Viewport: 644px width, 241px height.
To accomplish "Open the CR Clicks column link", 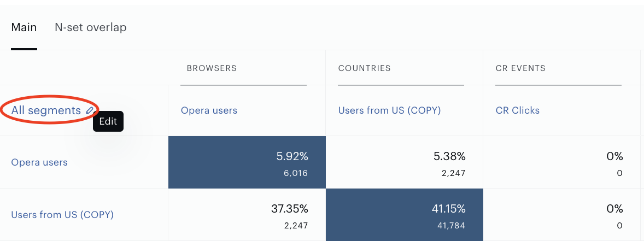I will pos(518,110).
